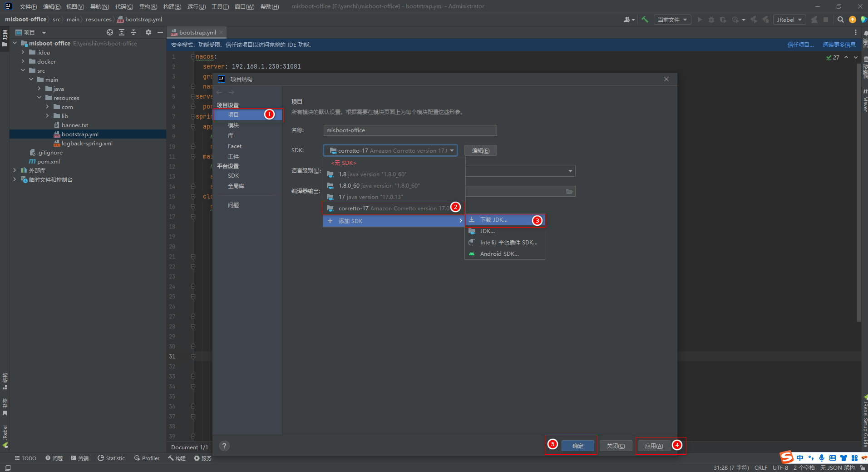Click the Apply button
The width and height of the screenshot is (868, 472).
(654, 446)
